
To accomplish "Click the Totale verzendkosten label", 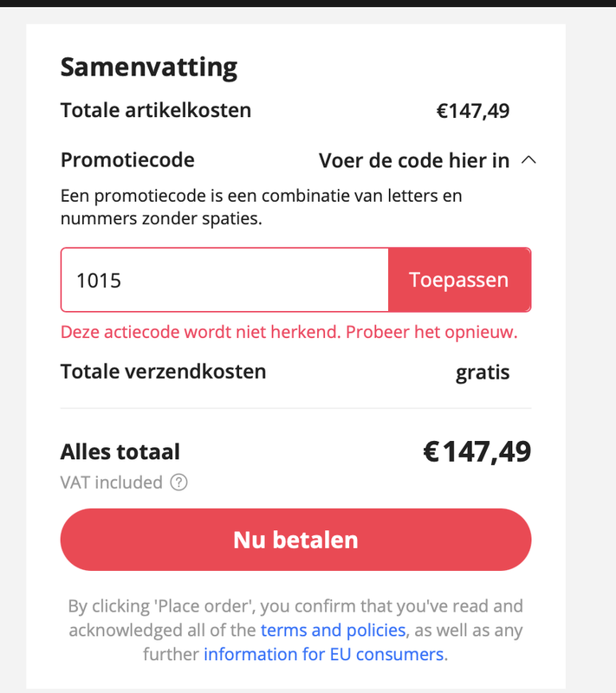I will [x=163, y=372].
